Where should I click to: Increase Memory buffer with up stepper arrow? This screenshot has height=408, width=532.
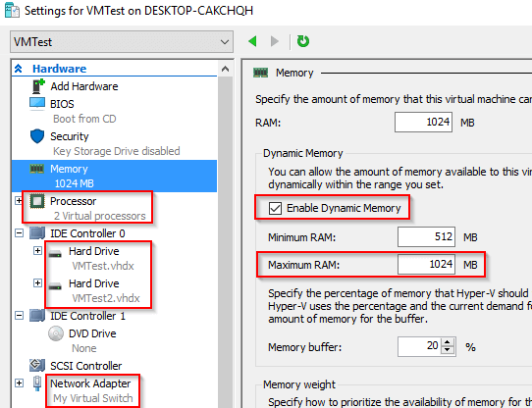(448, 342)
